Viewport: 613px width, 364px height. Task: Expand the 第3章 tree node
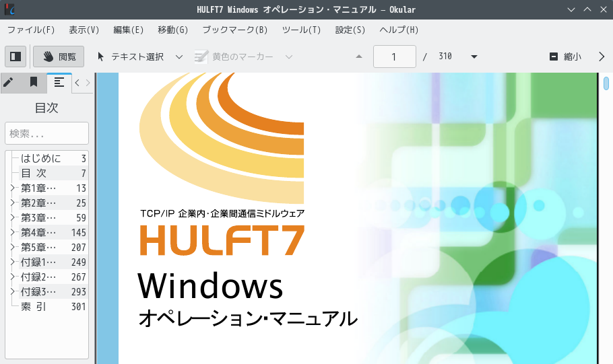(x=13, y=217)
